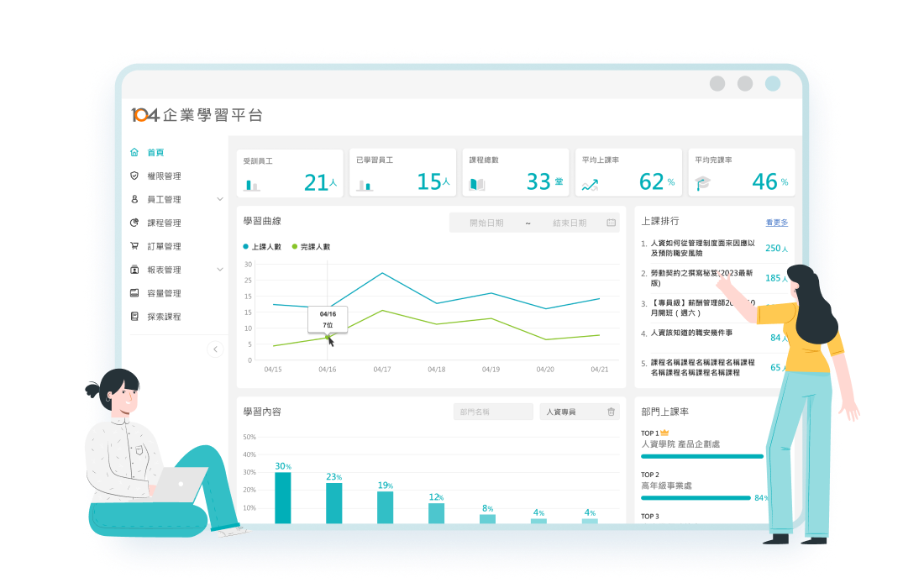Click the 容量管理 storage icon

pos(134,294)
